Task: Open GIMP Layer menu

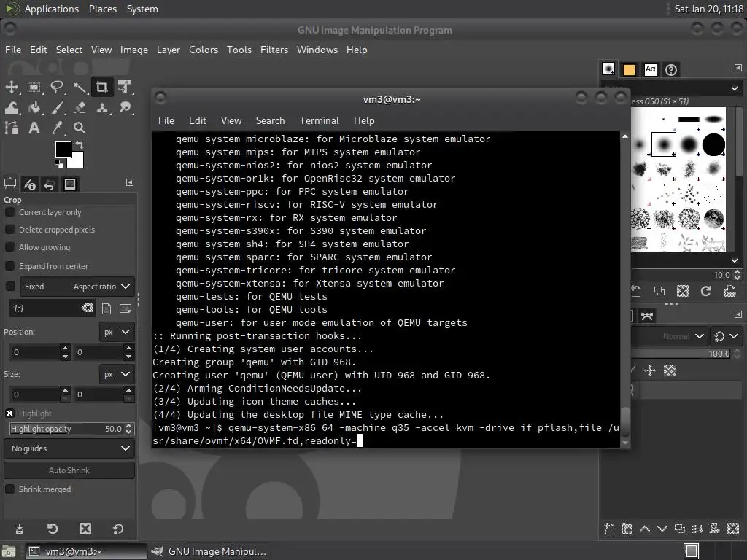Action: click(x=169, y=50)
